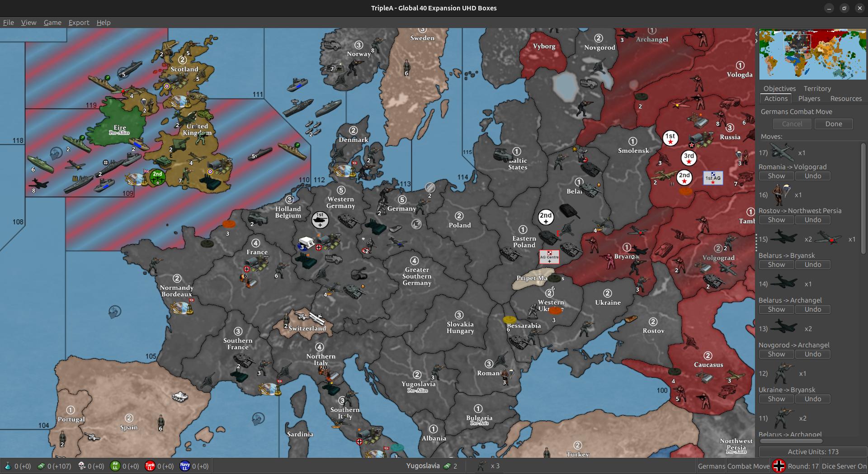Show the Romania -> Volgograd move
This screenshot has height=474, width=868.
(x=776, y=176)
